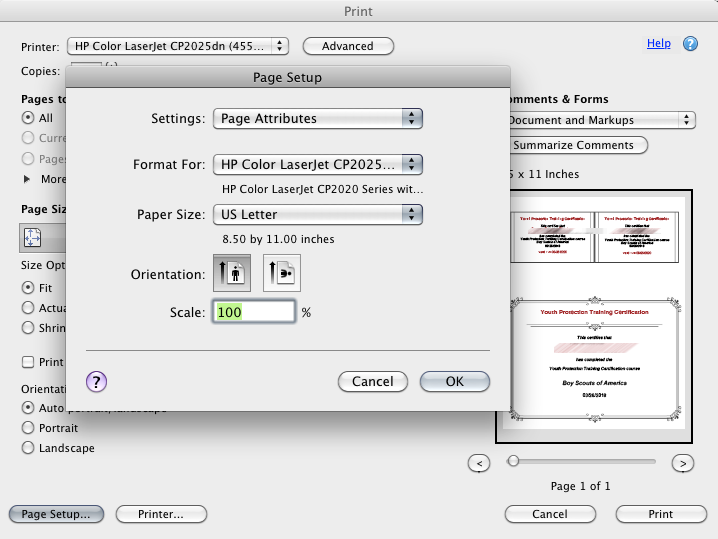
Task: Click the blue help question mark icon
Action: tap(690, 44)
